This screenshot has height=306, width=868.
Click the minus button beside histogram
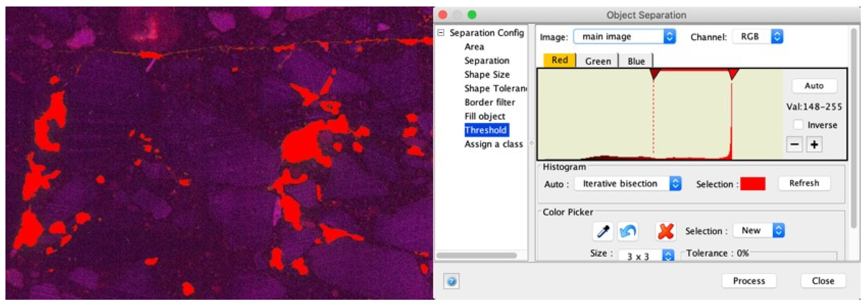pos(794,145)
